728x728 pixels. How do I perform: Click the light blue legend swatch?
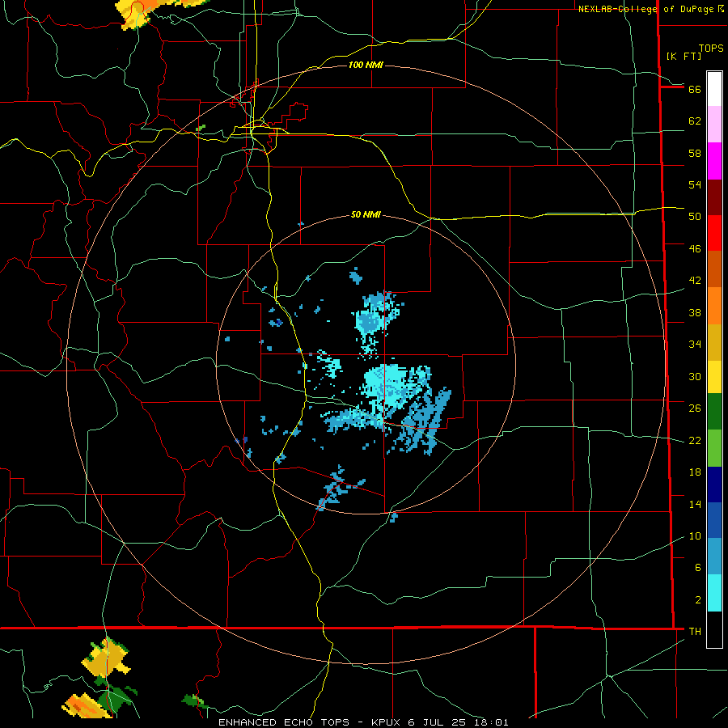[x=714, y=557]
